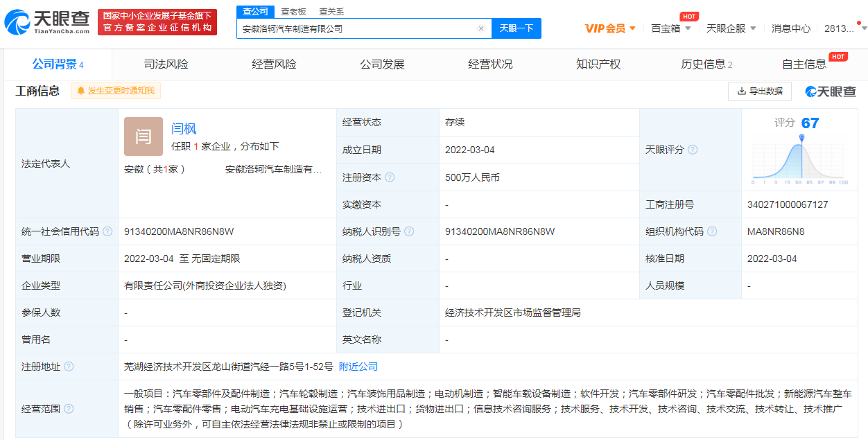Open the 司法风险 tab
The image size is (868, 440).
[x=166, y=64]
